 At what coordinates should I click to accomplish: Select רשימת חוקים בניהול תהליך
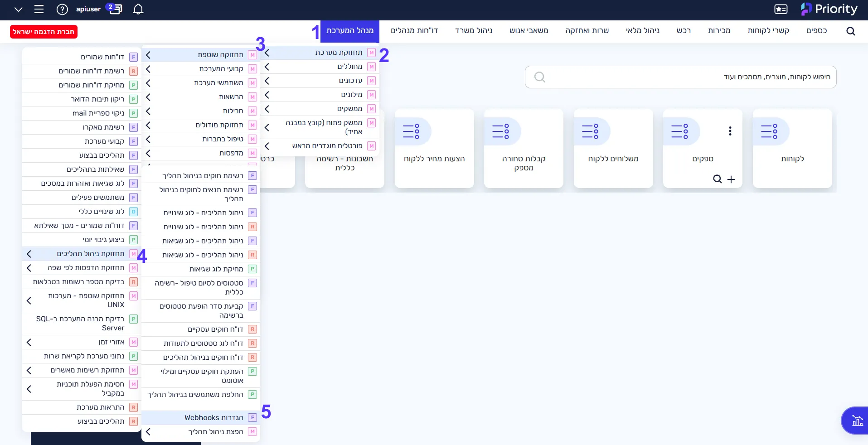(x=201, y=176)
